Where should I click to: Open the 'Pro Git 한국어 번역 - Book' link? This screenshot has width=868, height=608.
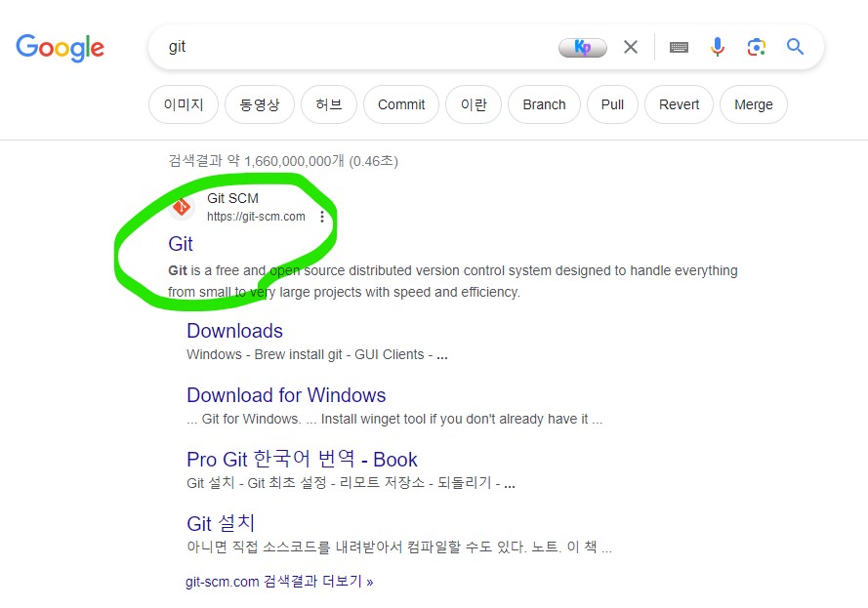point(302,460)
